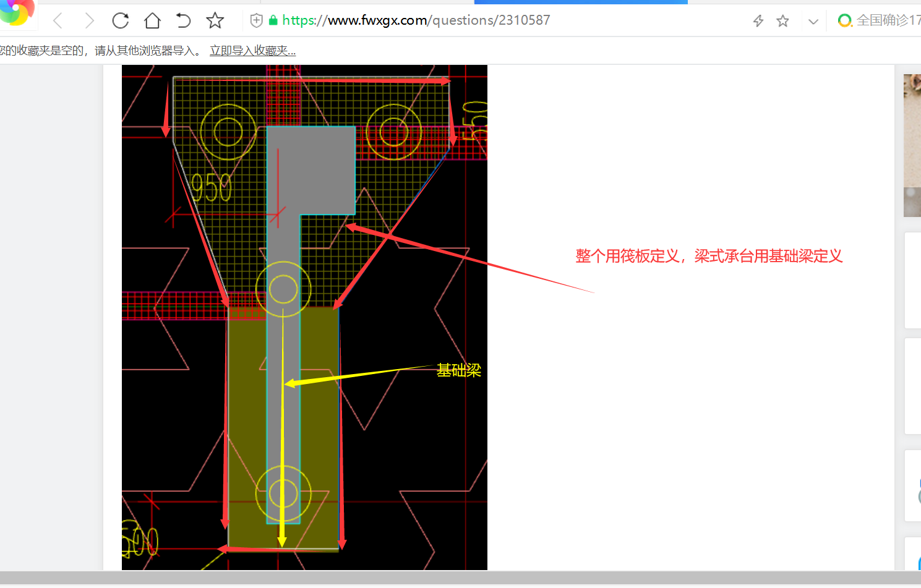Open the CAD drawing image

304,317
